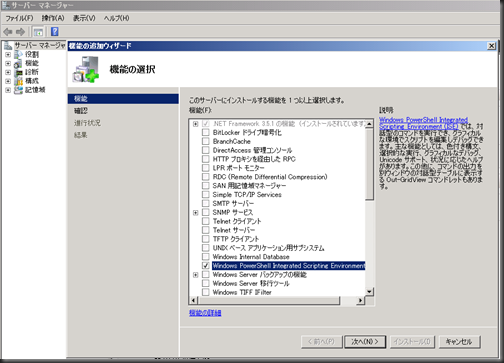Screen dimensions: 504x363
Task: Select the 確認 wizard step
Action: [81, 111]
